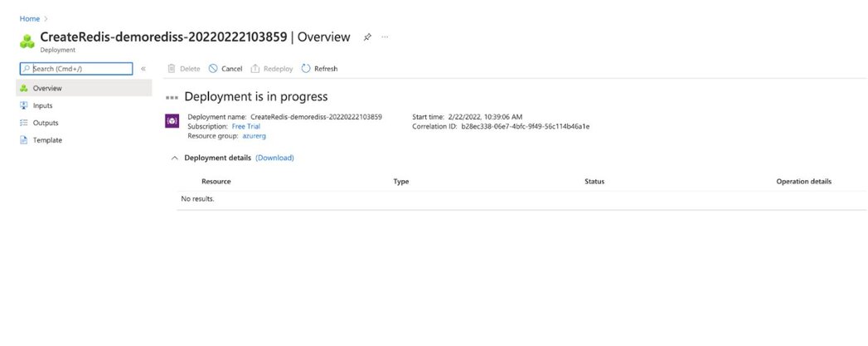Click the Home breadcrumb link
This screenshot has width=868, height=346.
pos(30,19)
